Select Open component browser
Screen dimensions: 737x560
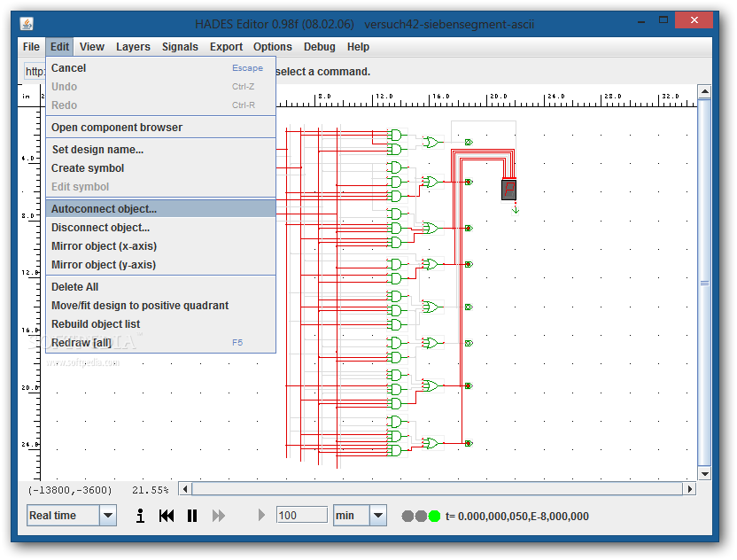160,128
